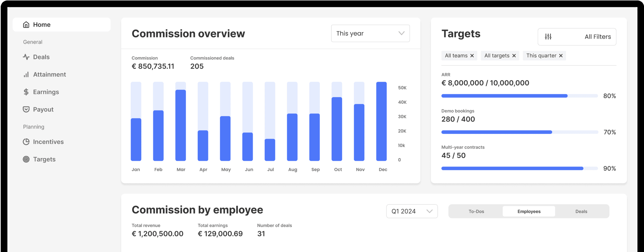Screen dimensions: 644x252
Task: Click the Home house icon
Action: tap(26, 25)
